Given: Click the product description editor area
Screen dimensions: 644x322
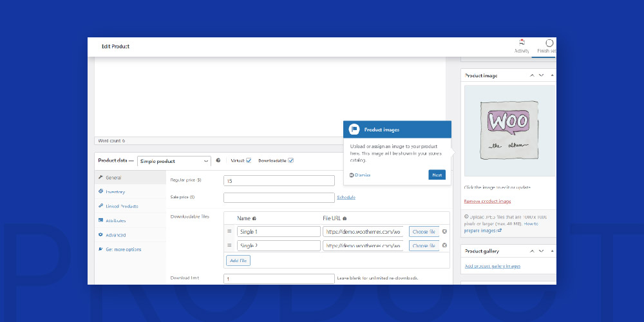Looking at the screenshot, I should click(x=270, y=97).
